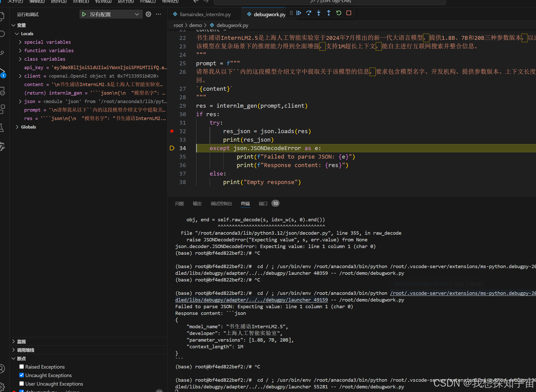
Task: Click the demo breadcrumb segment
Action: 195,25
